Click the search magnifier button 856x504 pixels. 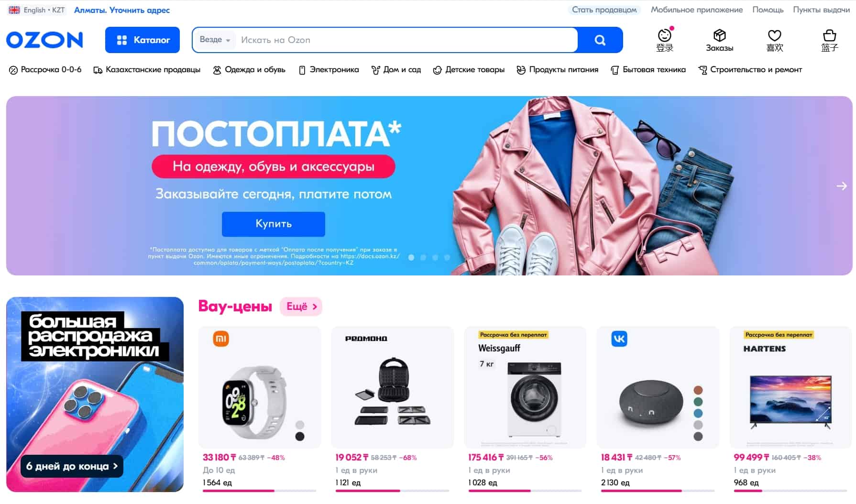pos(600,40)
